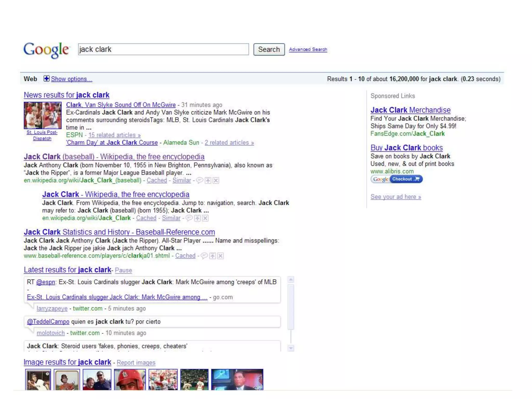Open red Cardinals helmet image thumbnail
This screenshot has height=399, width=532.
pyautogui.click(x=130, y=380)
